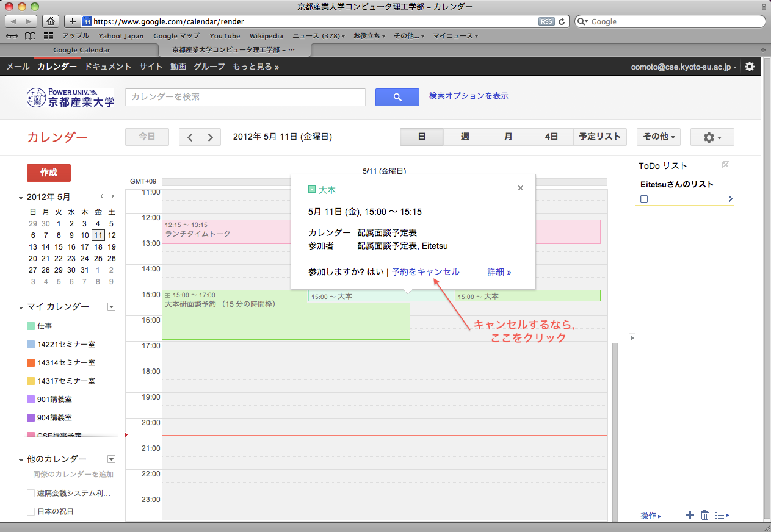
Task: Click the blue search magnifier button
Action: click(397, 97)
